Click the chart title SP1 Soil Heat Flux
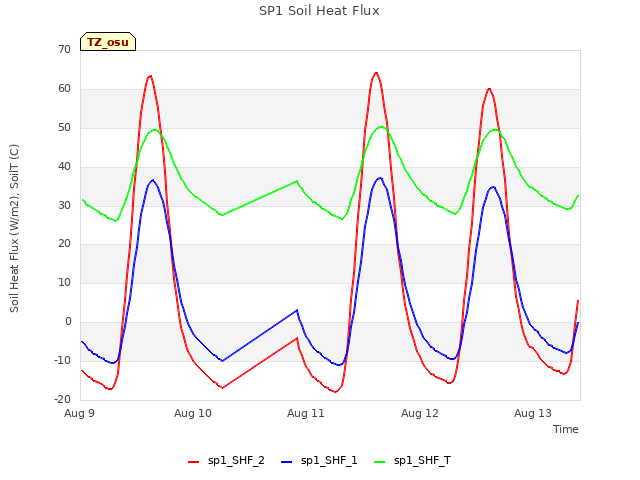Viewport: 640px width, 480px height. coord(319,11)
